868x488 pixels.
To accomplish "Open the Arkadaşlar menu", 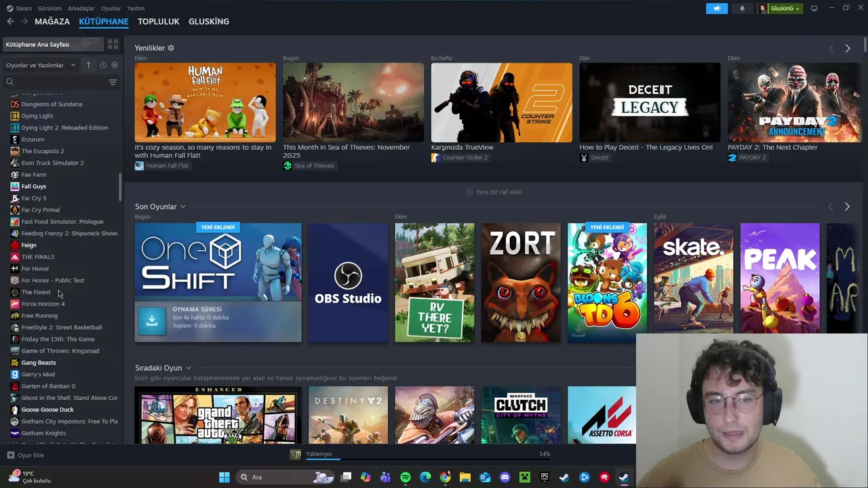I will [x=81, y=8].
